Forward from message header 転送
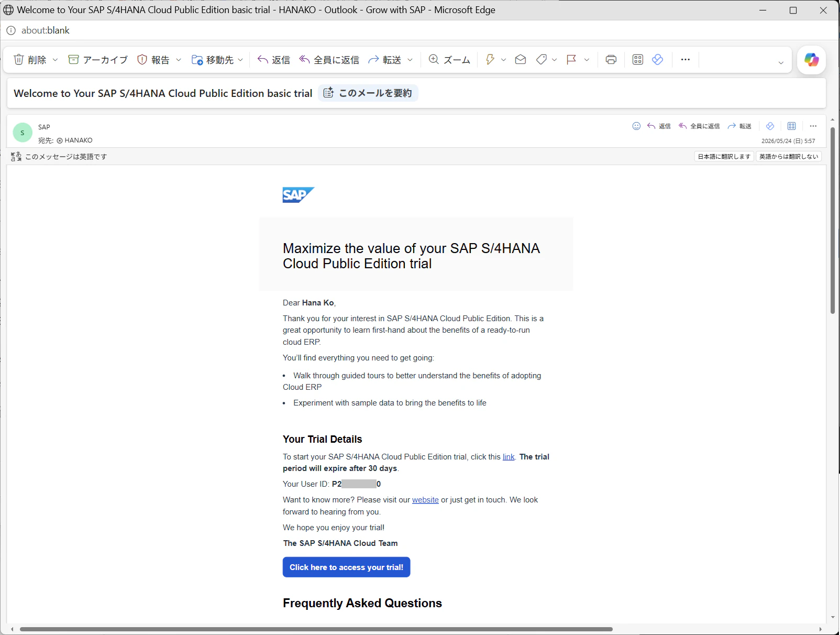Viewport: 840px width, 635px height. [739, 126]
